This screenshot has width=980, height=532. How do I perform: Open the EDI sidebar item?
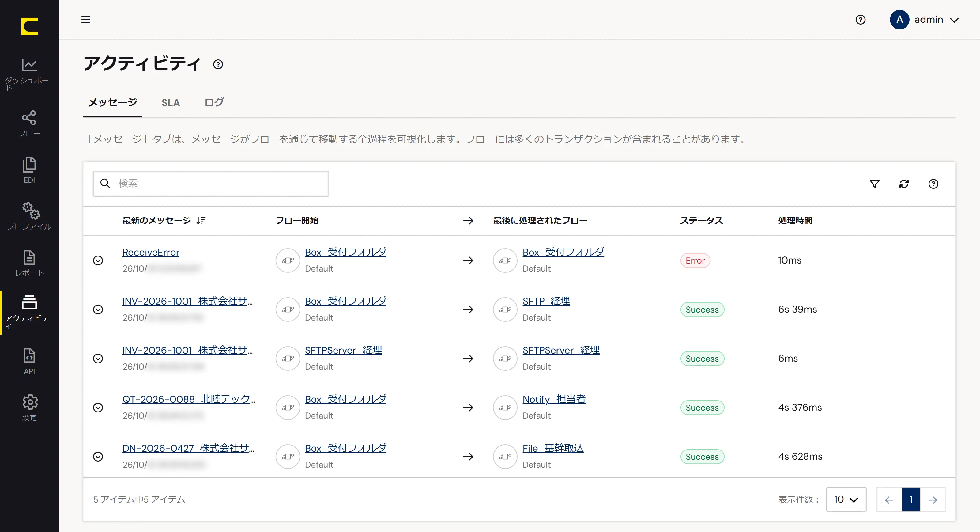[x=29, y=170]
